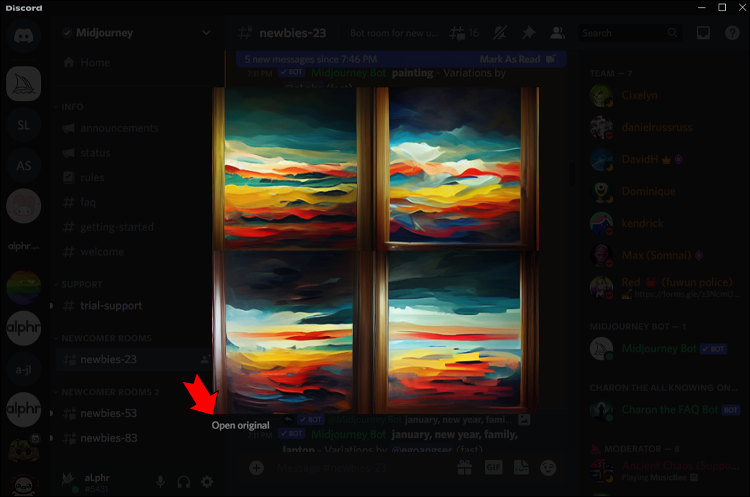Click the Open original link
This screenshot has height=497, width=750.
point(240,425)
